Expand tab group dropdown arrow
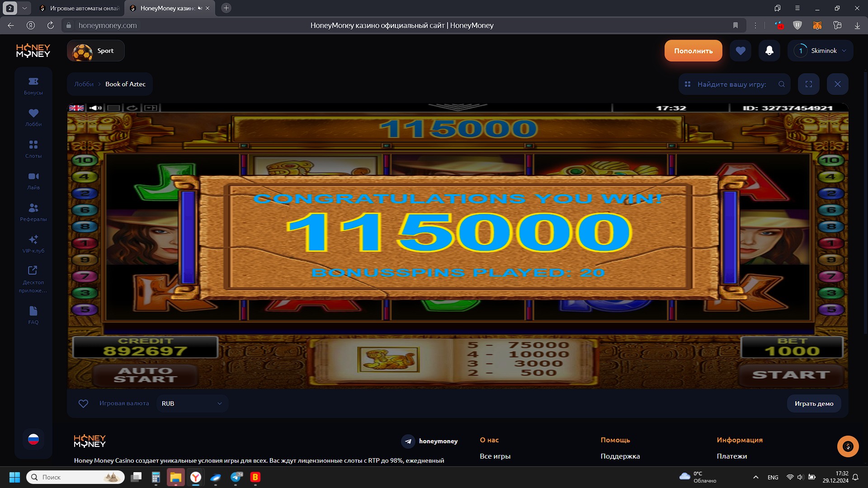Image resolution: width=868 pixels, height=488 pixels. click(24, 8)
